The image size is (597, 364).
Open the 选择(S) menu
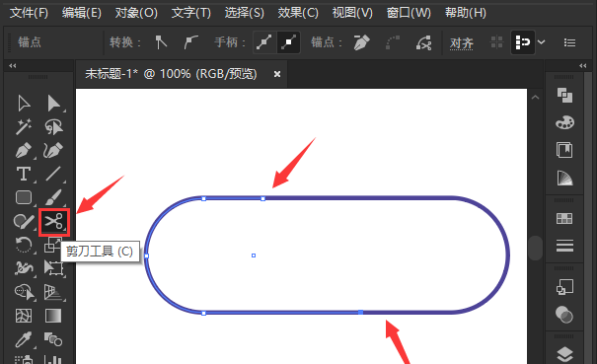[x=244, y=13]
